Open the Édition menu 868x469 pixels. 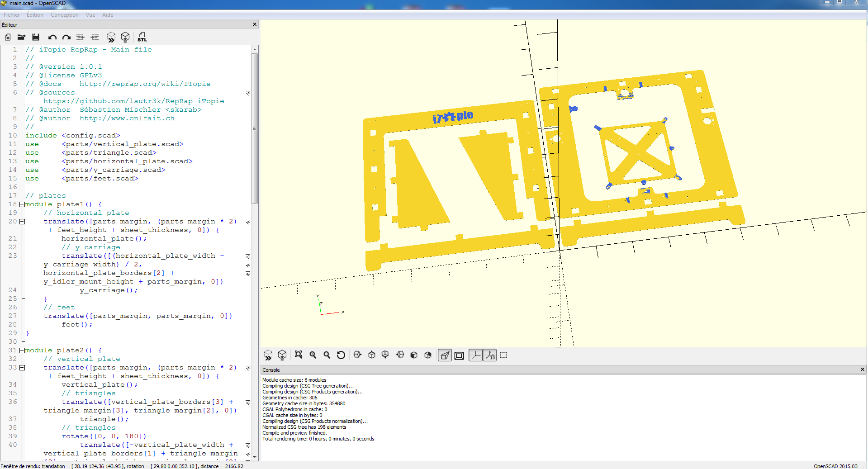pos(35,15)
